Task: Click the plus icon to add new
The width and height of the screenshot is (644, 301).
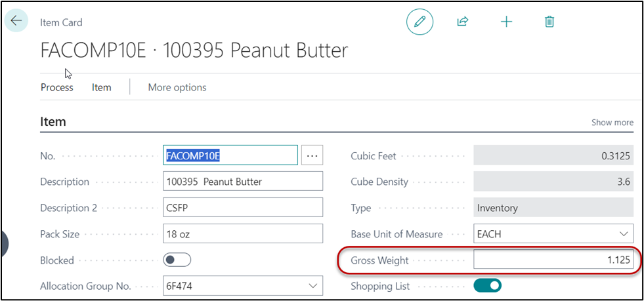Action: pyautogui.click(x=506, y=22)
